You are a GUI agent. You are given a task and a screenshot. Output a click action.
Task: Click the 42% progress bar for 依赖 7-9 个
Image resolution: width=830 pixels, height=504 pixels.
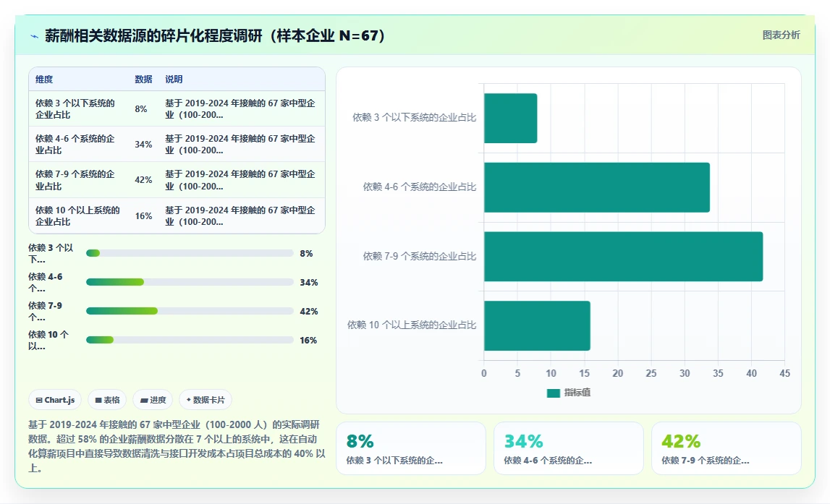(190, 311)
